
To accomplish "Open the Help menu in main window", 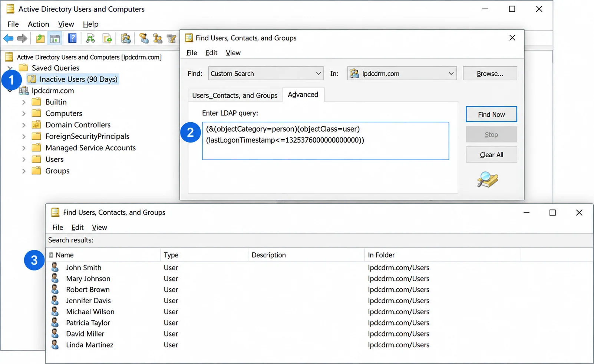I will (x=90, y=24).
